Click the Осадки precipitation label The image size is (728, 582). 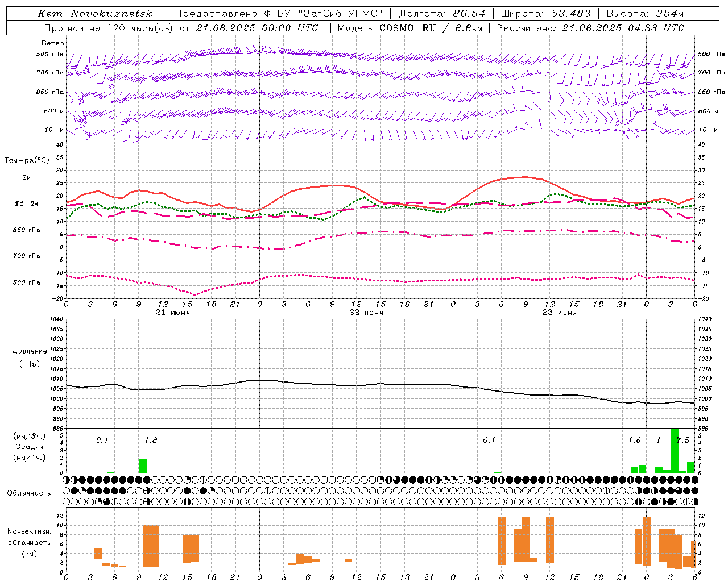(x=29, y=447)
